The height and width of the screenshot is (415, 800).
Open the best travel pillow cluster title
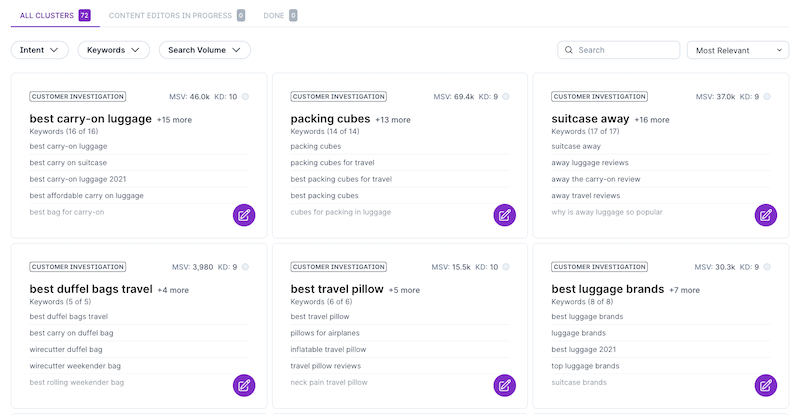coord(337,289)
